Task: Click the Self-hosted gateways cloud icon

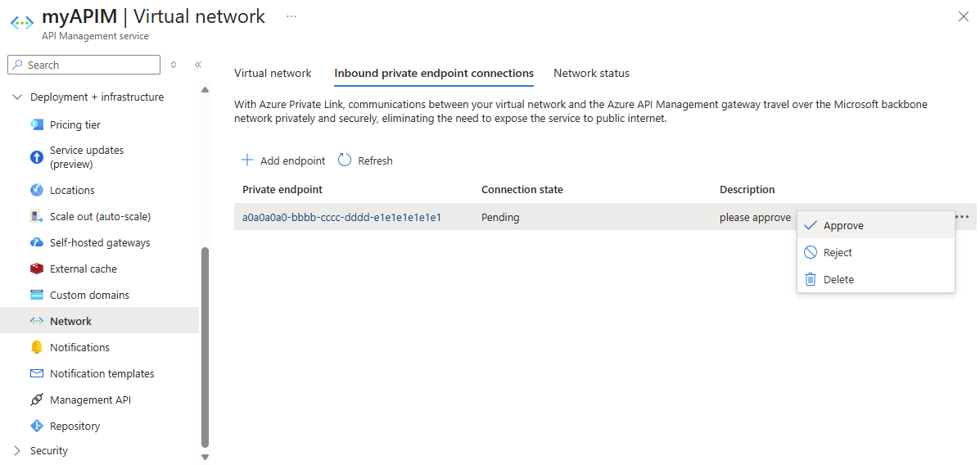Action: [x=36, y=242]
